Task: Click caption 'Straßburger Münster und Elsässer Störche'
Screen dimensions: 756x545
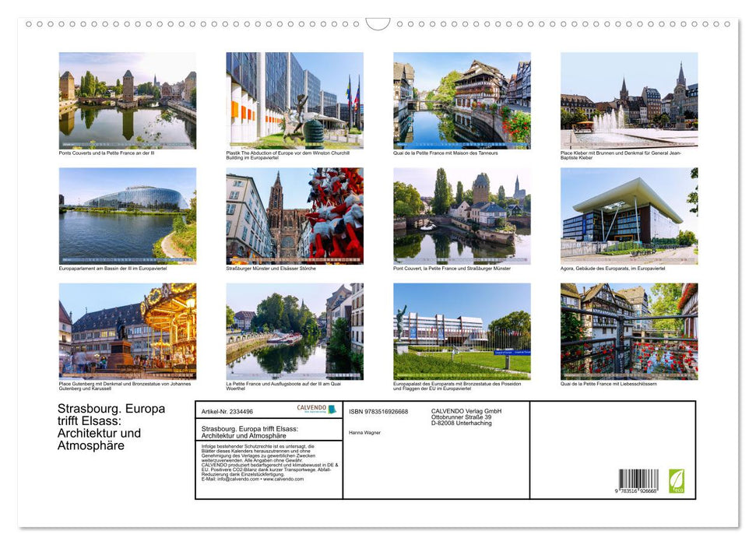Action: [271, 269]
